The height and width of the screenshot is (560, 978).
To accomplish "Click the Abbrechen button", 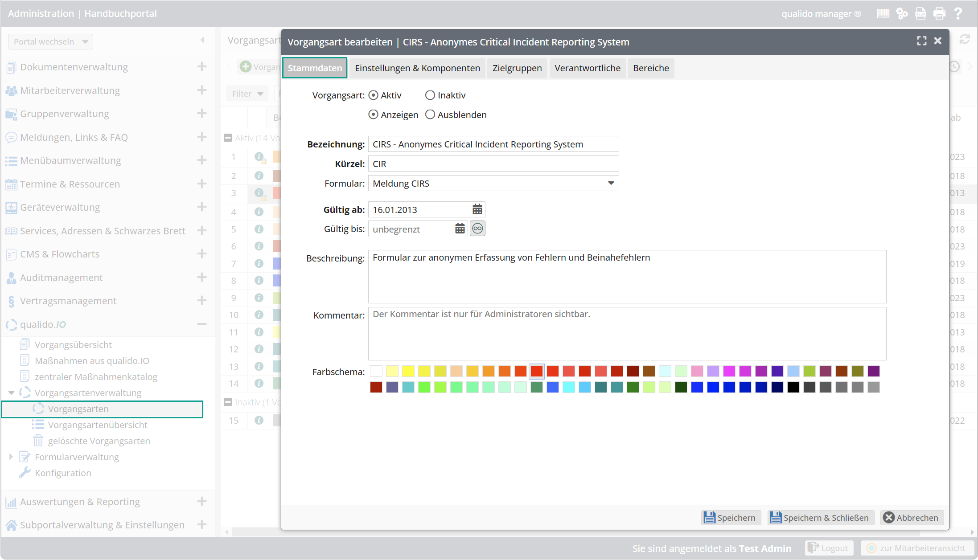I will click(x=912, y=518).
